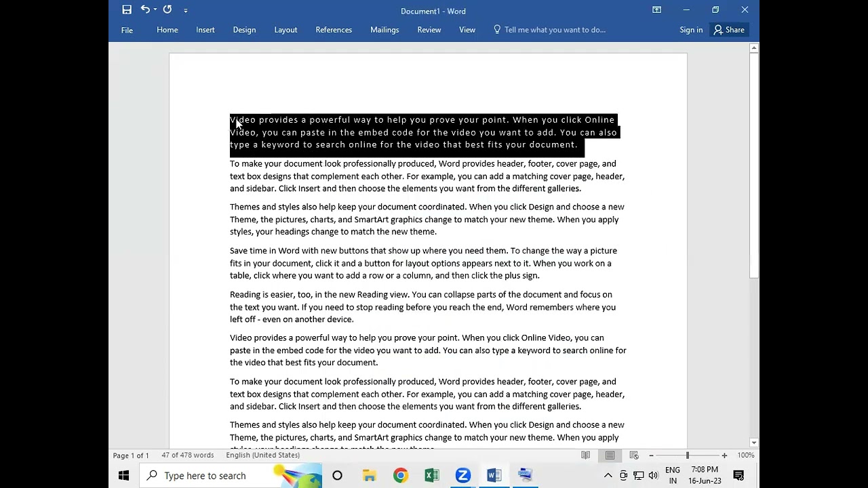Click the Tell me what you want to do box
The width and height of the screenshot is (868, 488).
[x=550, y=30]
